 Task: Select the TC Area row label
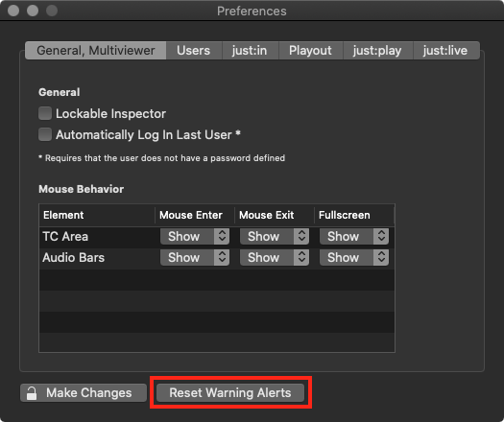[65, 236]
